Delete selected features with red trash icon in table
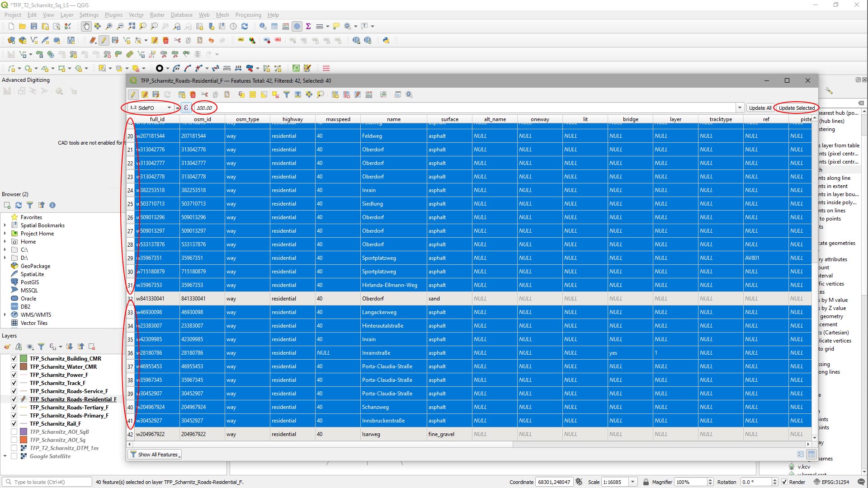 pos(193,94)
